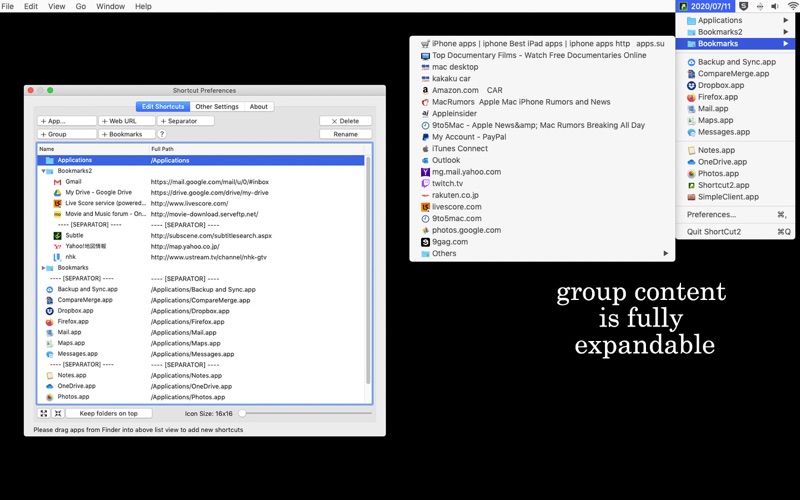Click the Google Drive icon in shortcut list

pos(57,192)
